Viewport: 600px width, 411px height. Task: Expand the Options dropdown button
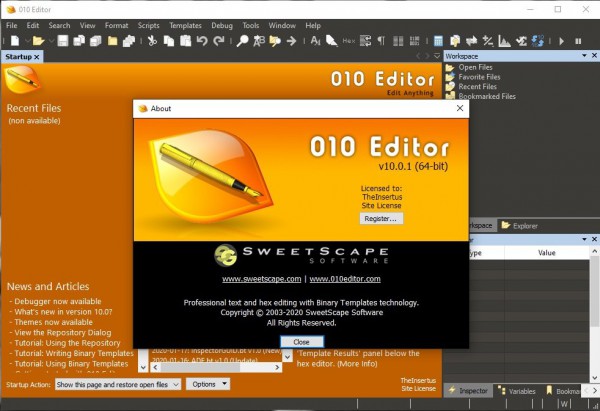tap(208, 384)
